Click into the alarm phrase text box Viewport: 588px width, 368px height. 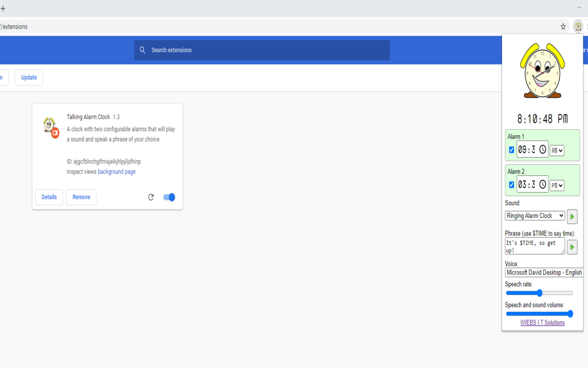535,246
